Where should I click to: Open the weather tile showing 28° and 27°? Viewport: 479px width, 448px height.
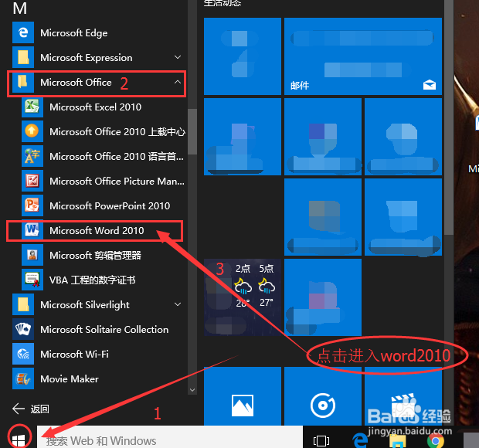tap(243, 297)
